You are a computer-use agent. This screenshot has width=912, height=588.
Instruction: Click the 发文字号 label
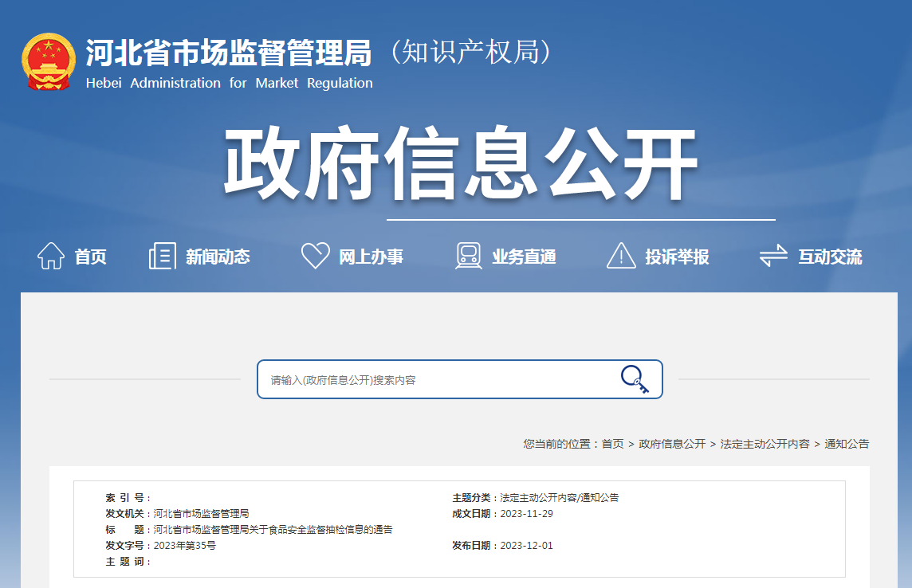pyautogui.click(x=128, y=546)
